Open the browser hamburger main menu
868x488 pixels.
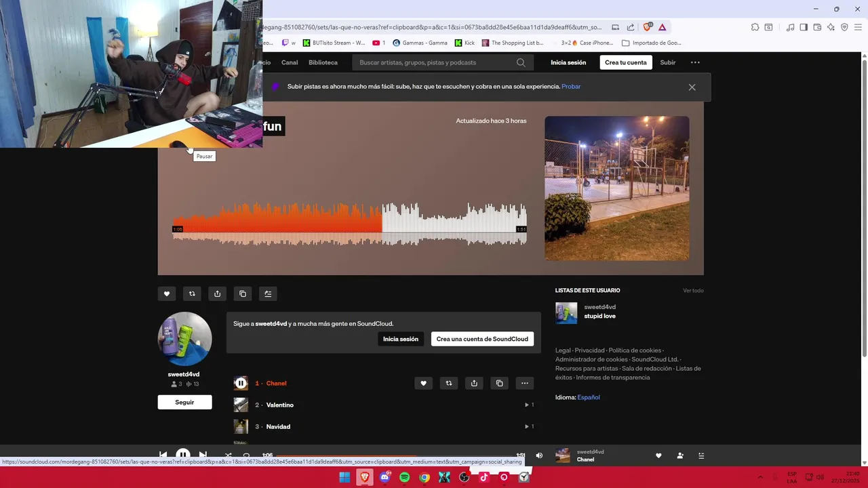tap(858, 27)
